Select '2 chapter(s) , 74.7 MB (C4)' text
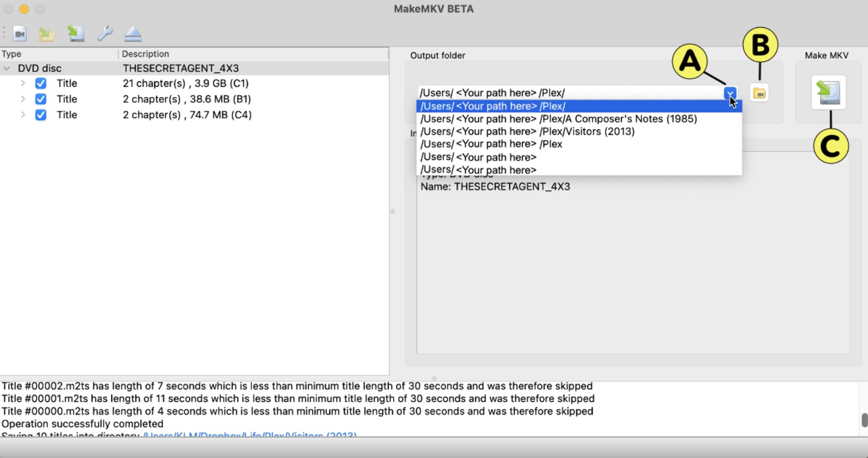This screenshot has width=868, height=458. click(187, 115)
